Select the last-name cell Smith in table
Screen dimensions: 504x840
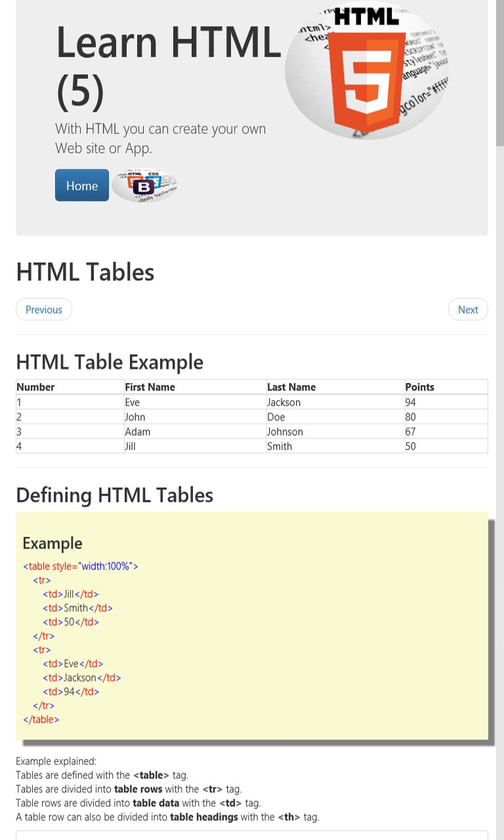tap(335, 446)
